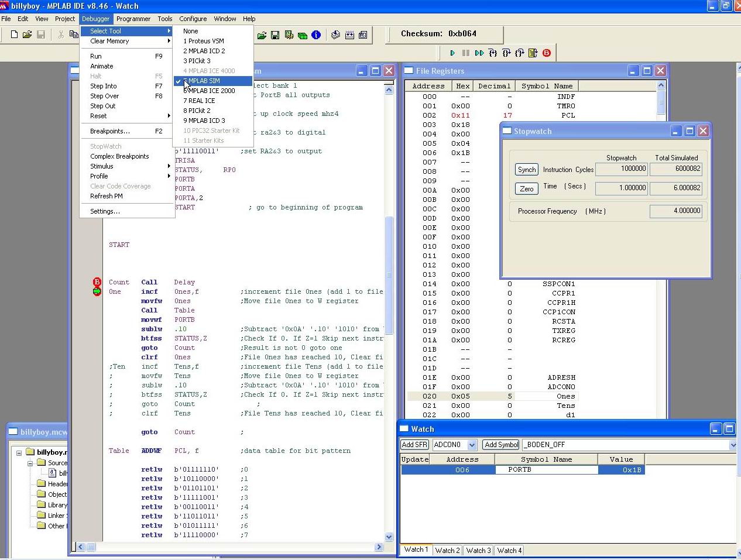The width and height of the screenshot is (741, 560).
Task: Click the Add SFR button
Action: click(415, 445)
